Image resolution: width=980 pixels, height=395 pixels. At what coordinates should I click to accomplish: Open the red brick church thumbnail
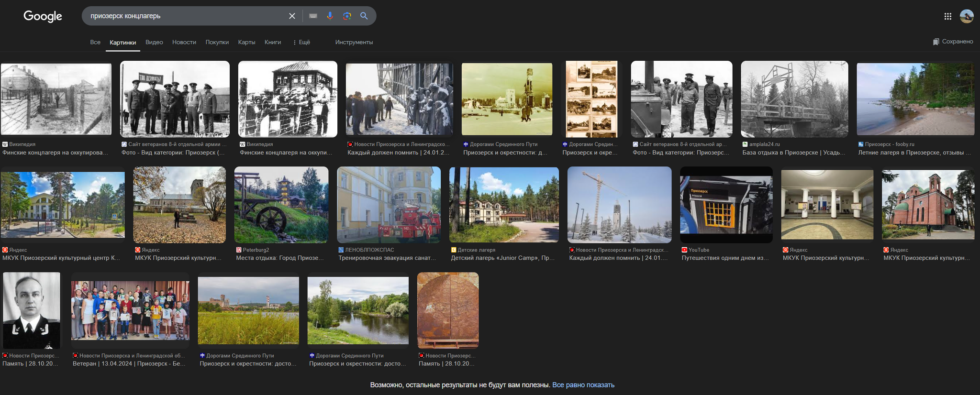928,205
